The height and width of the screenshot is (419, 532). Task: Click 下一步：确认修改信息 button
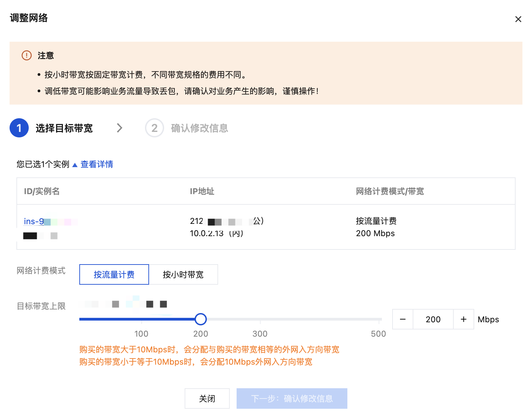292,398
